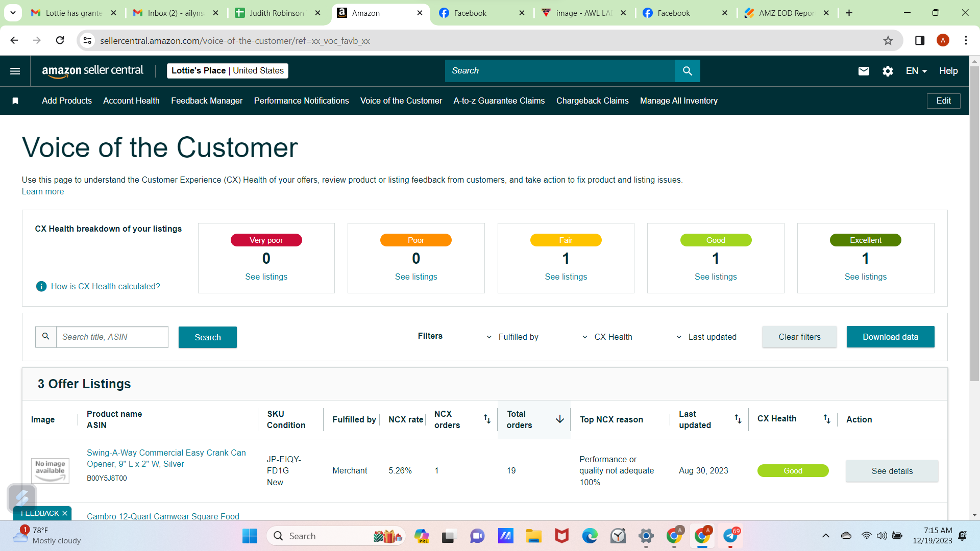Image resolution: width=980 pixels, height=551 pixels.
Task: Switch to image - AWL tab
Action: pyautogui.click(x=584, y=13)
